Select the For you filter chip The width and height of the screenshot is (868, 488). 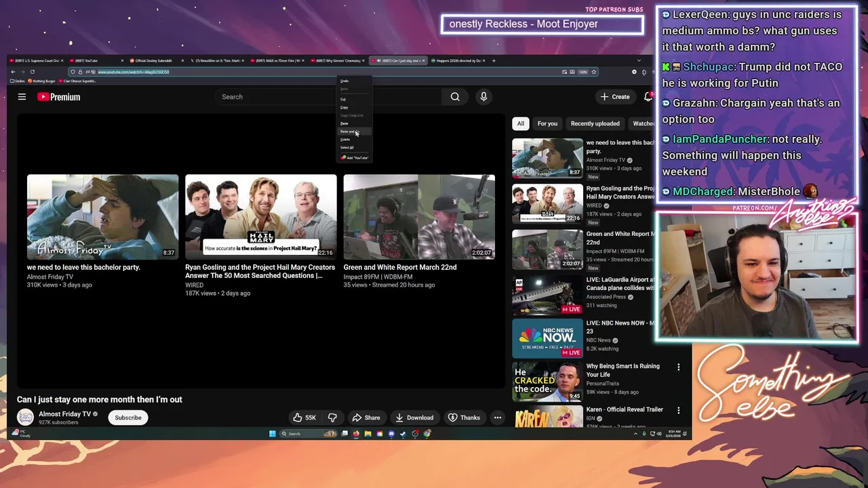pos(547,123)
